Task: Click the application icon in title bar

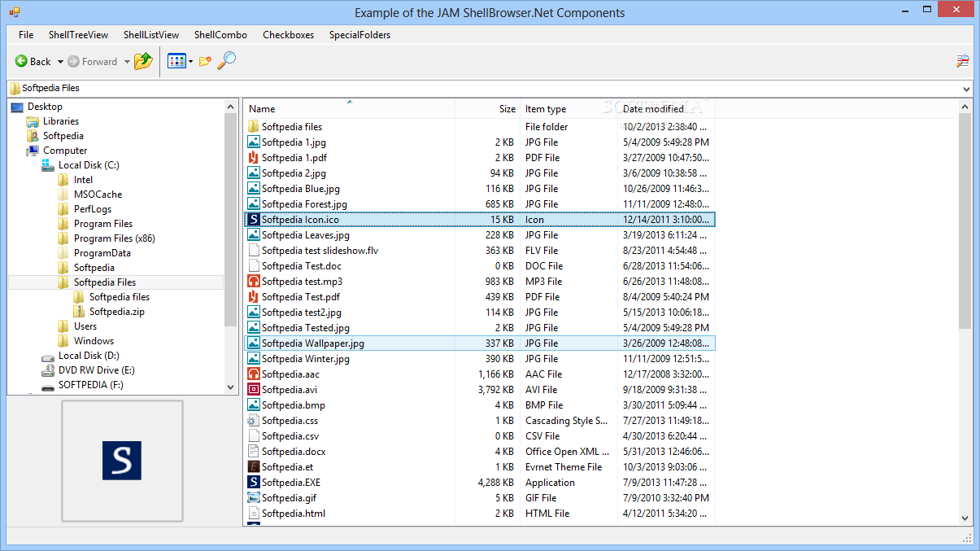Action: pos(14,12)
